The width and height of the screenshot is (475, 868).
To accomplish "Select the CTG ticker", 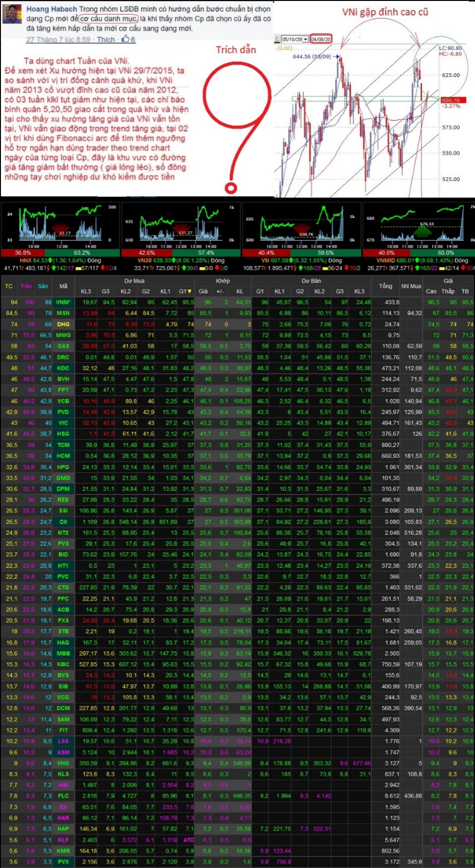I will coord(63,587).
